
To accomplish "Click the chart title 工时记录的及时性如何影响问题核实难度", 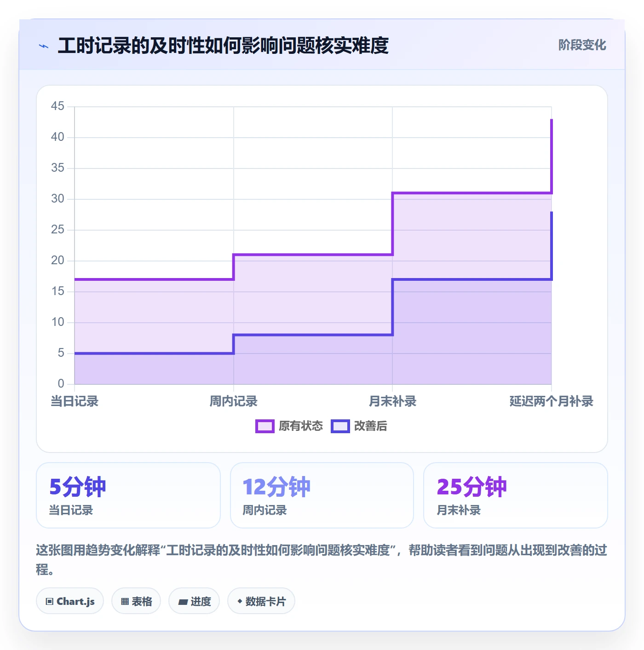I will pyautogui.click(x=223, y=46).
